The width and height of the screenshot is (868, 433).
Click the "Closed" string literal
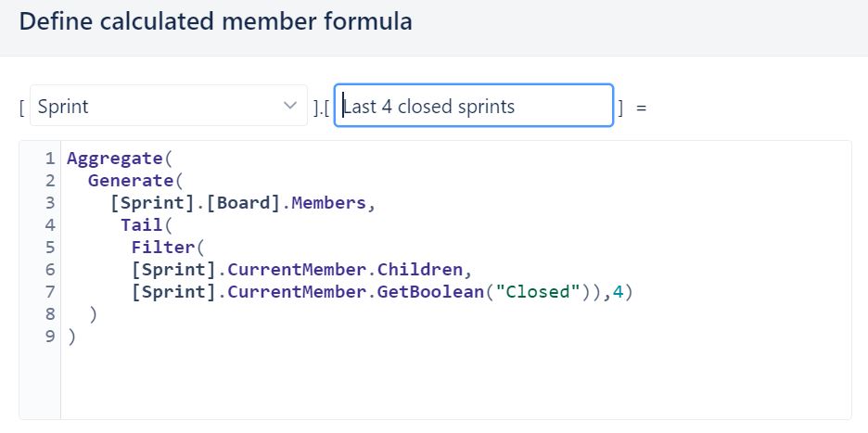click(x=538, y=291)
